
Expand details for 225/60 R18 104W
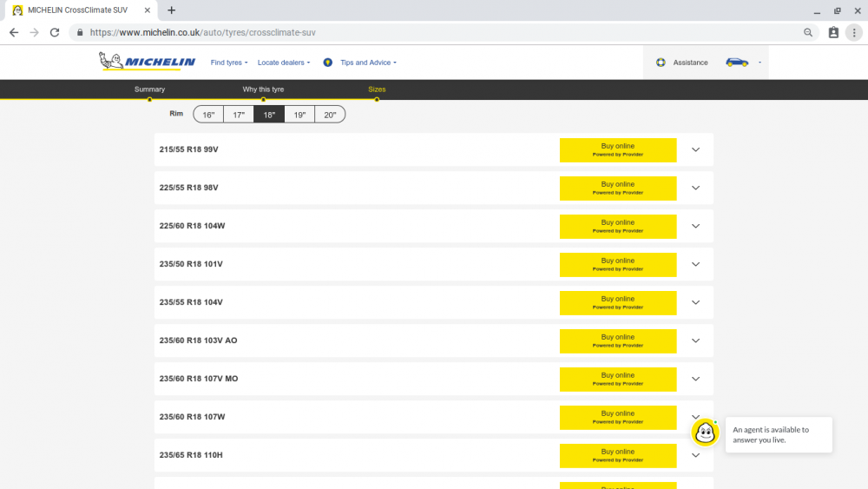(696, 226)
